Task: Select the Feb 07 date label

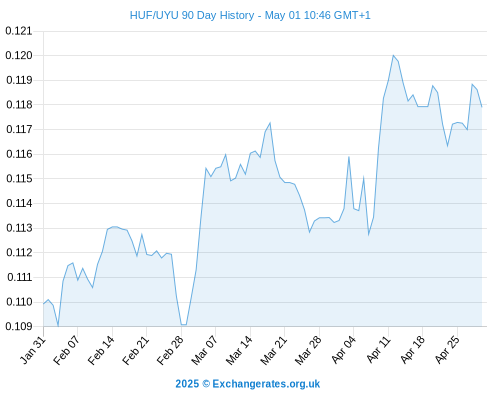Action: coord(66,350)
